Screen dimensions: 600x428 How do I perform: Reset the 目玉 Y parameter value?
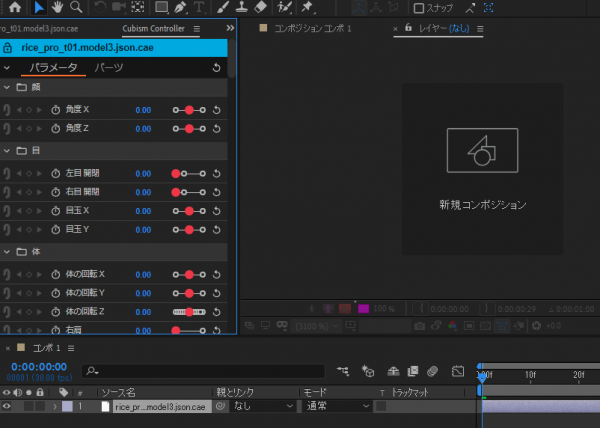pos(217,230)
